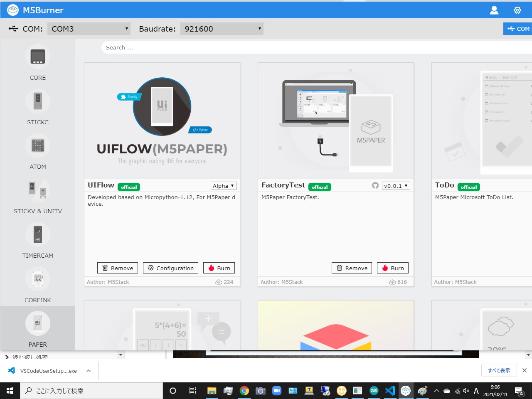The image size is (532, 399).
Task: Click the ToDo firmware title
Action: coord(444,185)
